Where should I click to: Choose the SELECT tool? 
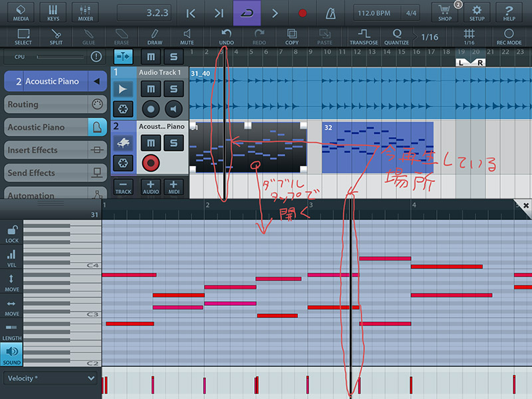(23, 37)
